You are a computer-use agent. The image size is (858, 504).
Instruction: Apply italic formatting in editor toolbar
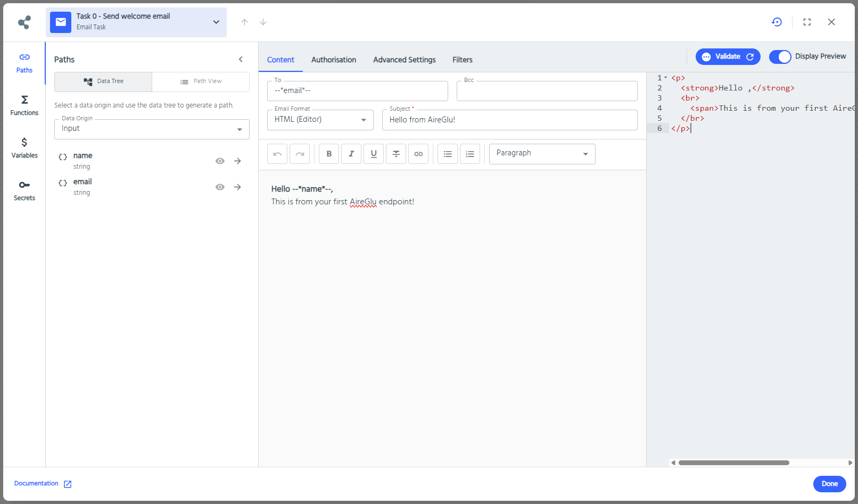[x=351, y=154]
